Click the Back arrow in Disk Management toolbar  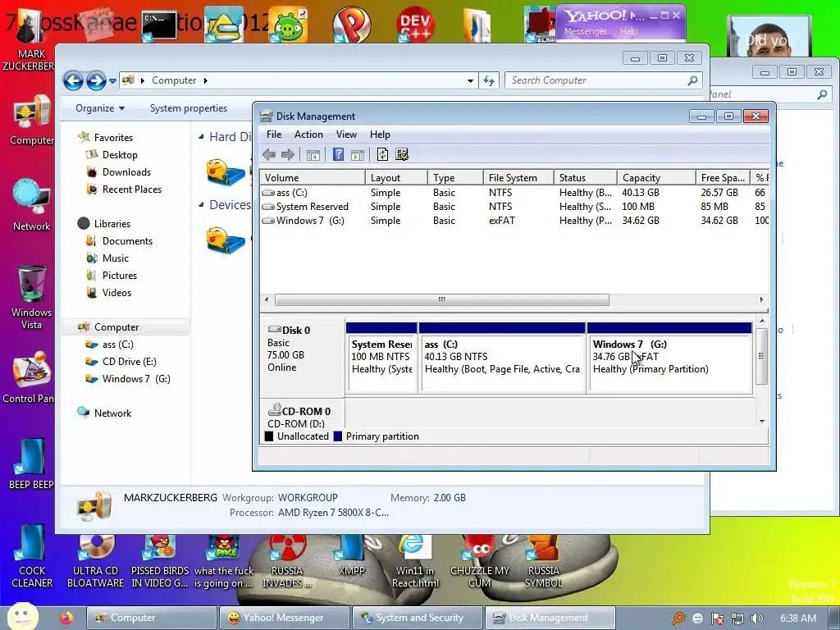pos(269,155)
